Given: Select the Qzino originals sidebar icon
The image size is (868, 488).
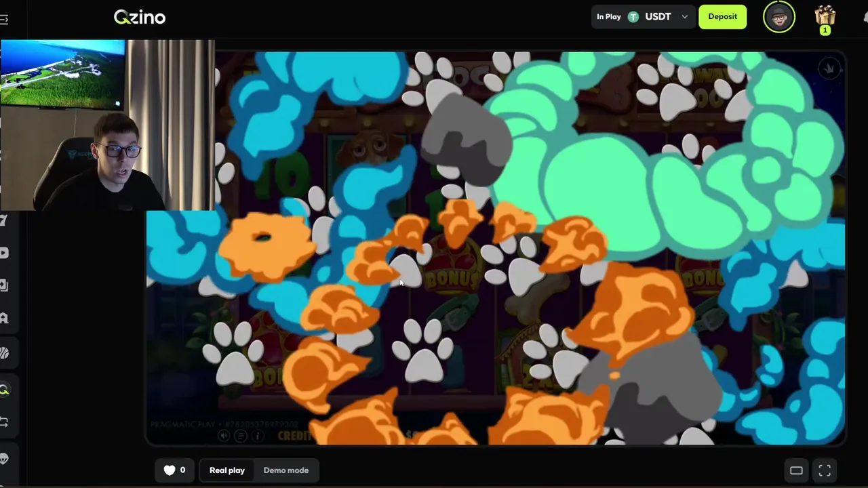Looking at the screenshot, I should 4,390.
